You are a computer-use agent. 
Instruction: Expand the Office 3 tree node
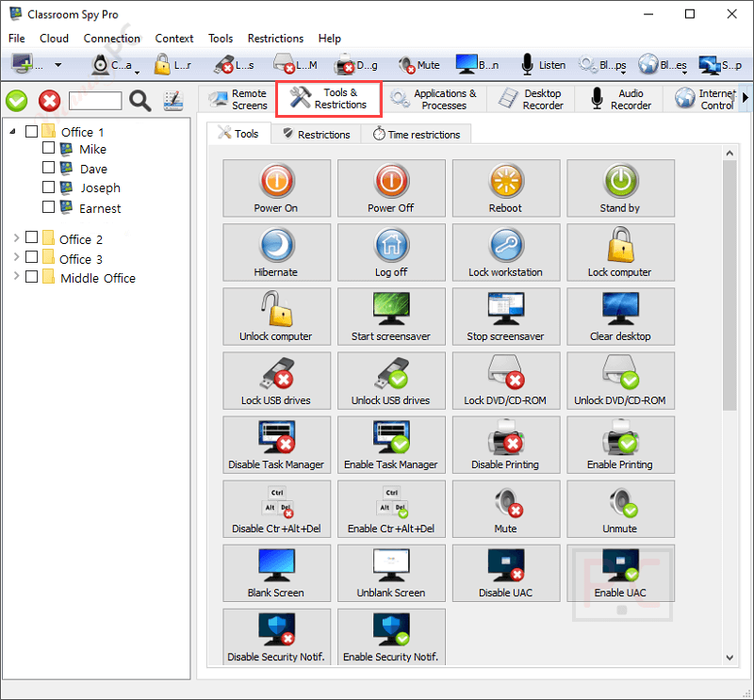tap(16, 257)
